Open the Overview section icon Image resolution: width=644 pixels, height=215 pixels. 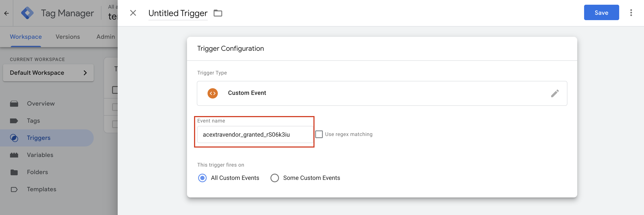[x=14, y=103]
